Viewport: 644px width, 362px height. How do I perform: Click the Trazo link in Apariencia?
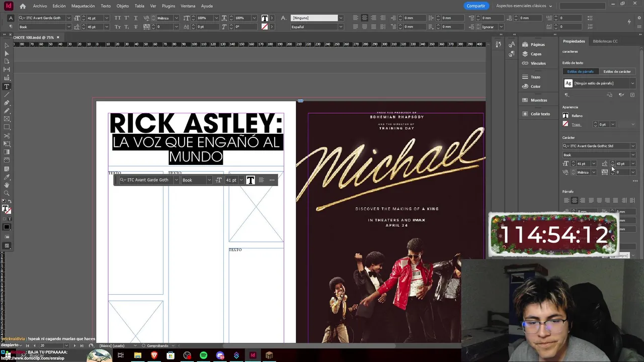(x=576, y=125)
